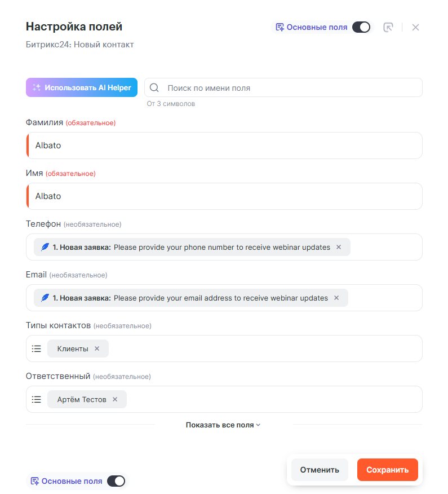Focus the Поиск по имени поля box
This screenshot has height=494, width=448.
[x=290, y=88]
